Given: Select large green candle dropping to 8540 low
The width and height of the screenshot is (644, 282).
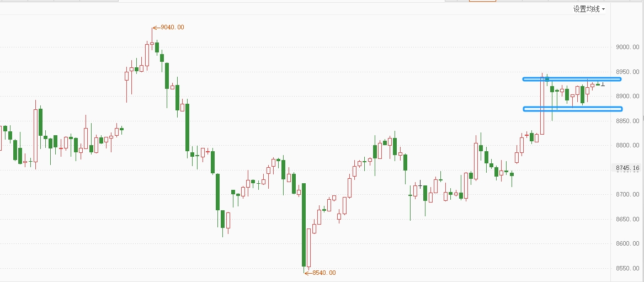Looking at the screenshot, I should [304, 225].
